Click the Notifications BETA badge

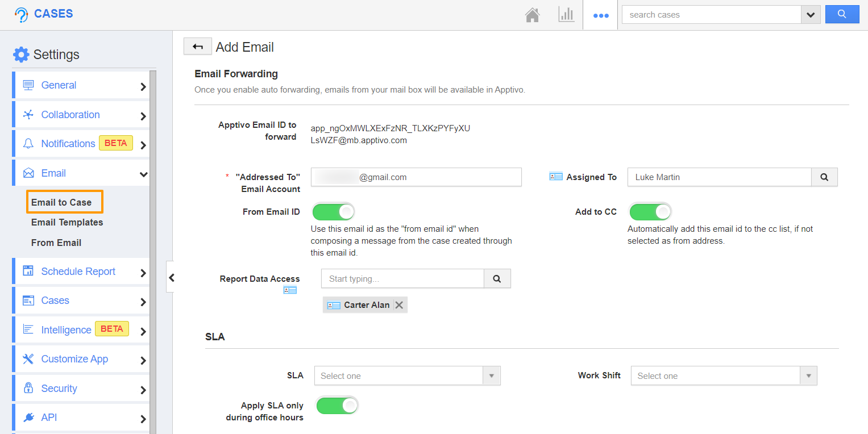coord(116,143)
